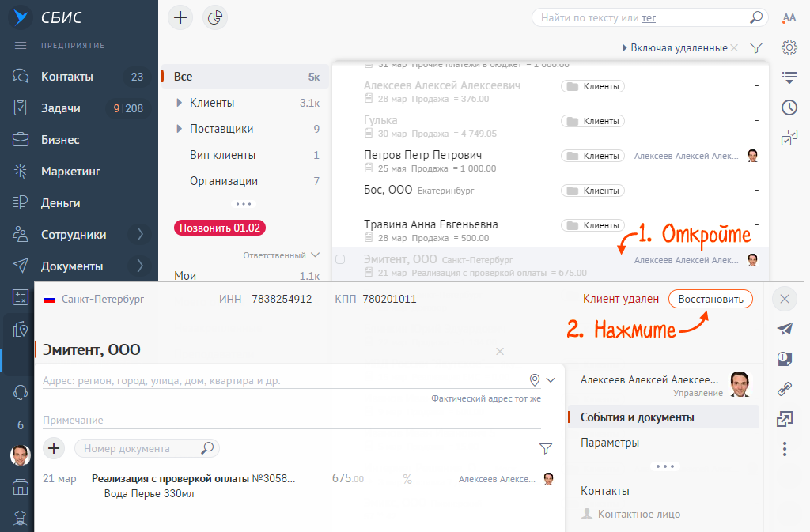Image resolution: width=810 pixels, height=532 pixels.
Task: Open the settings gear icon
Action: pos(789,47)
